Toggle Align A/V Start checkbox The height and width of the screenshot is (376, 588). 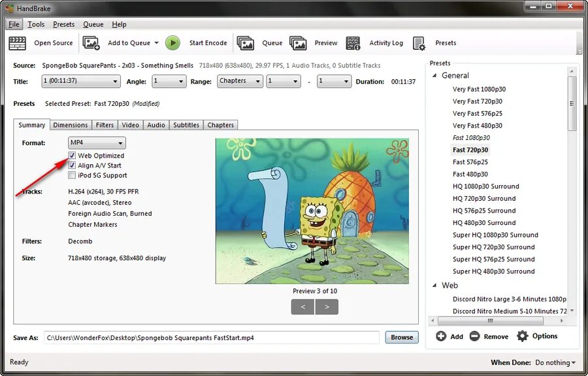coord(72,165)
